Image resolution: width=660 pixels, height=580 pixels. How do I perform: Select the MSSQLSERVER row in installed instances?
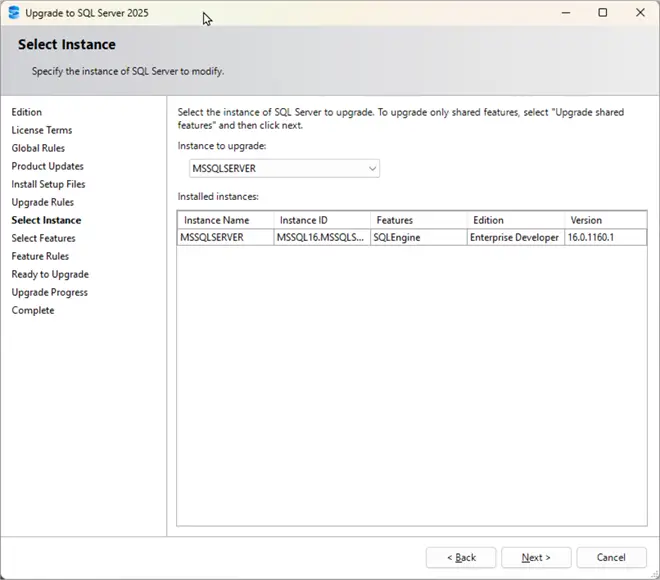(412, 237)
